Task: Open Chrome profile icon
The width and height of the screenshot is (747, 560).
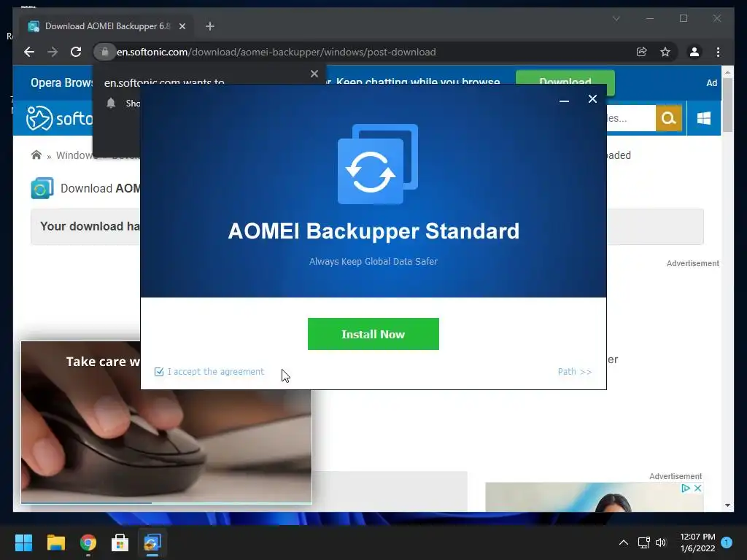Action: tap(694, 52)
